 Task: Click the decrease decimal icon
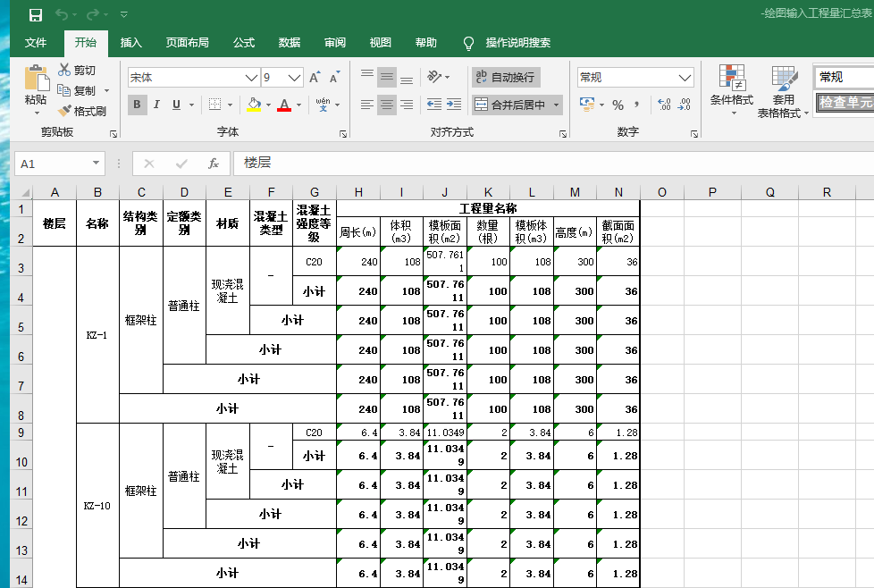coord(685,105)
